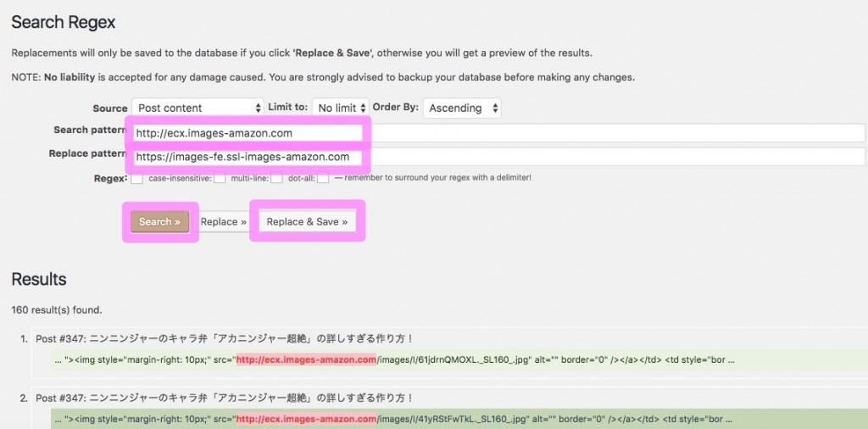
Task: Click highlighted URL in the 41yRStFwTkL result
Action: [x=306, y=419]
